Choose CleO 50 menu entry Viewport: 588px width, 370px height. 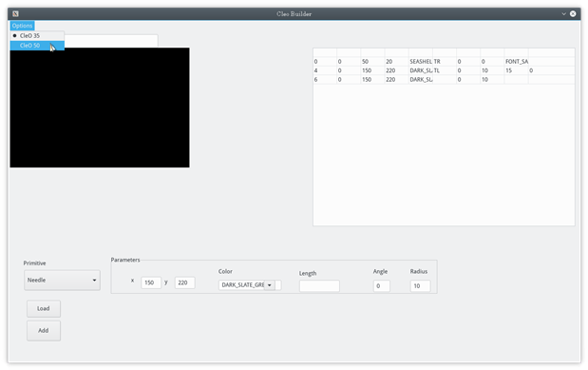click(37, 46)
